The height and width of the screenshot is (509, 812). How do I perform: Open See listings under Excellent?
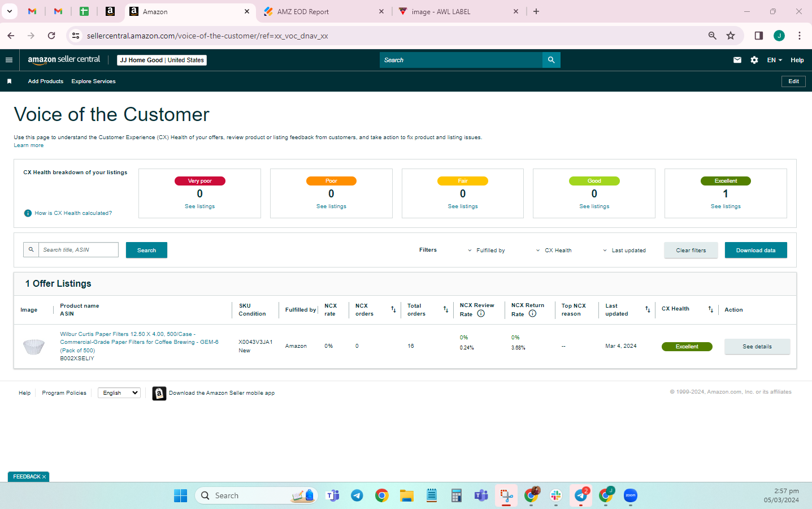[726, 206]
